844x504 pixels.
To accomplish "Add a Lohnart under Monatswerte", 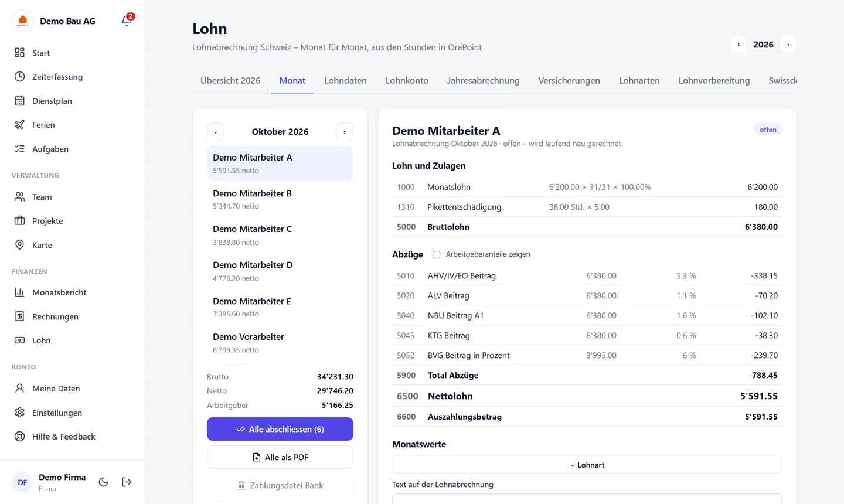I will pos(587,465).
